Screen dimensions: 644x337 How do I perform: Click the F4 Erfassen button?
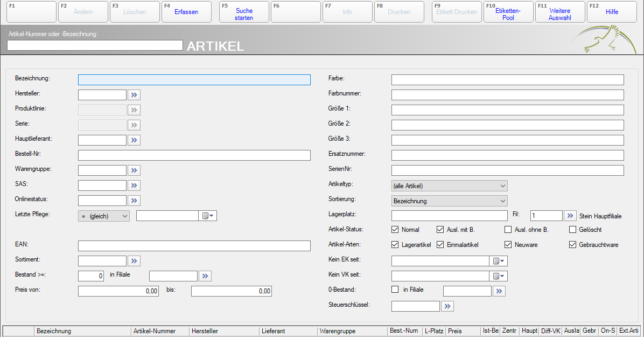pos(186,12)
